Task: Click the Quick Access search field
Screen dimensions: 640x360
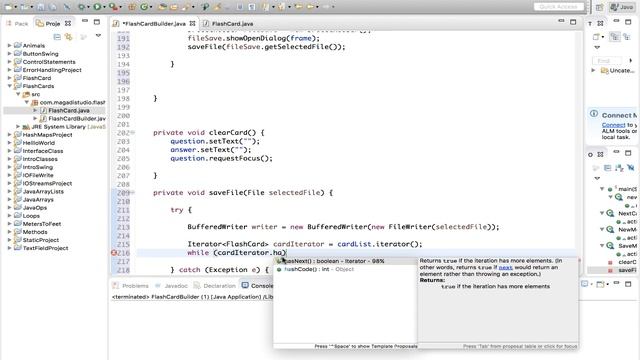Action: pyautogui.click(x=559, y=7)
